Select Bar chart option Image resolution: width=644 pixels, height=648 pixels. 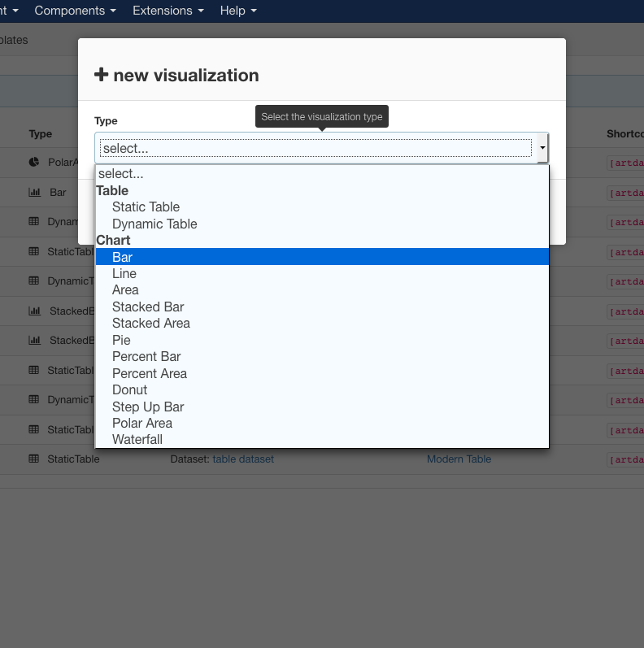[x=322, y=257]
